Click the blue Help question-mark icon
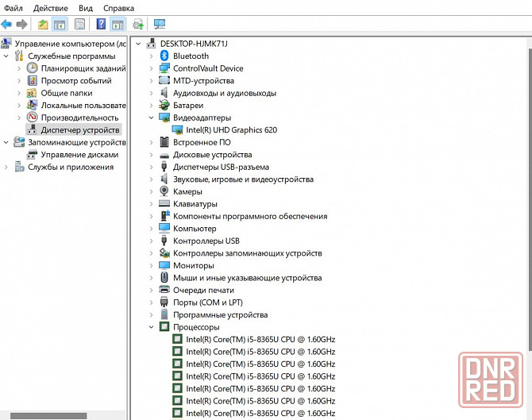The height and width of the screenshot is (420, 532). (x=101, y=24)
